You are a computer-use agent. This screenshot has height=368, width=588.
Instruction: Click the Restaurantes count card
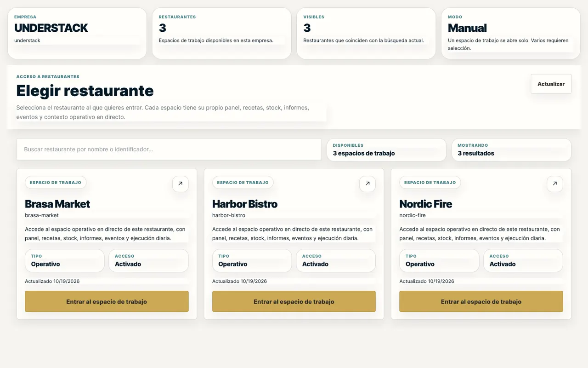(222, 33)
